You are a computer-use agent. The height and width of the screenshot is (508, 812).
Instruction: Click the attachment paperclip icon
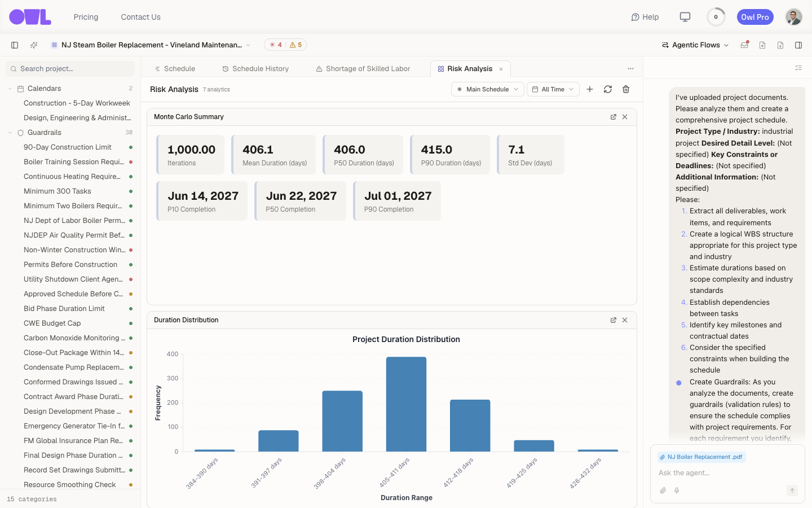tap(663, 491)
